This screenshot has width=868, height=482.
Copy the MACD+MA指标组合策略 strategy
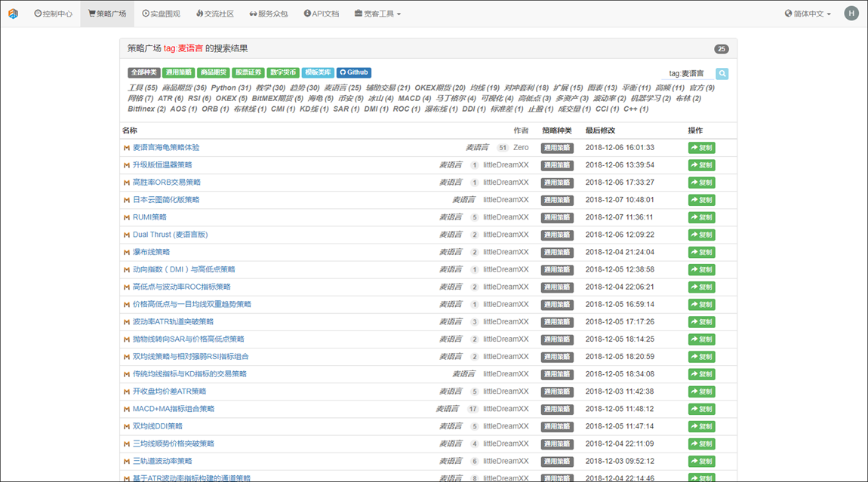coord(701,409)
